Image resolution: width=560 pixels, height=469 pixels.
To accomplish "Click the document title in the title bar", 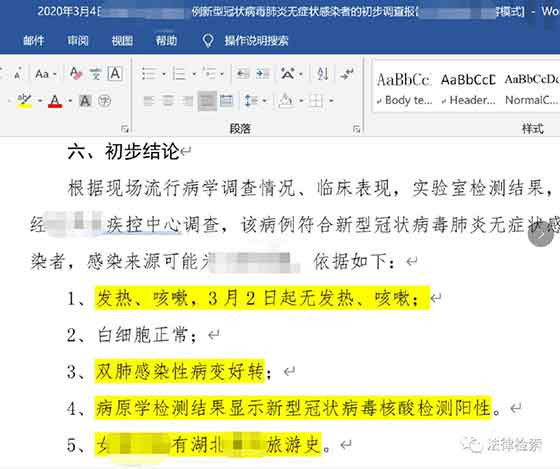I will point(281,11).
